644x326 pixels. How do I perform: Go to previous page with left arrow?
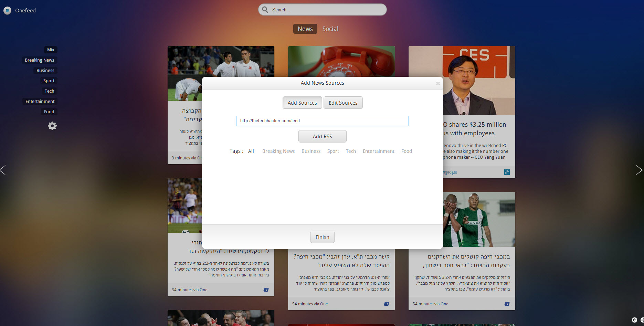point(3,170)
